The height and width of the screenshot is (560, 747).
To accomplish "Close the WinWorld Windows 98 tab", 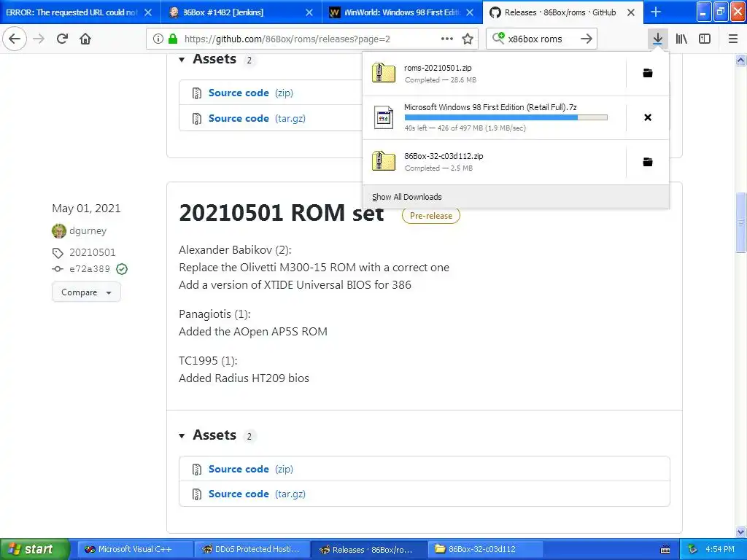I will [470, 12].
